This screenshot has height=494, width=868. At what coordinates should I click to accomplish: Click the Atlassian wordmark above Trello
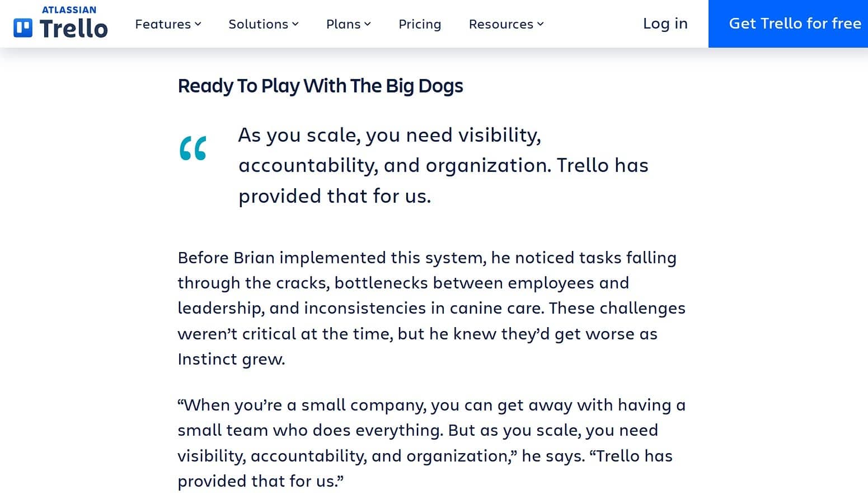coord(68,9)
